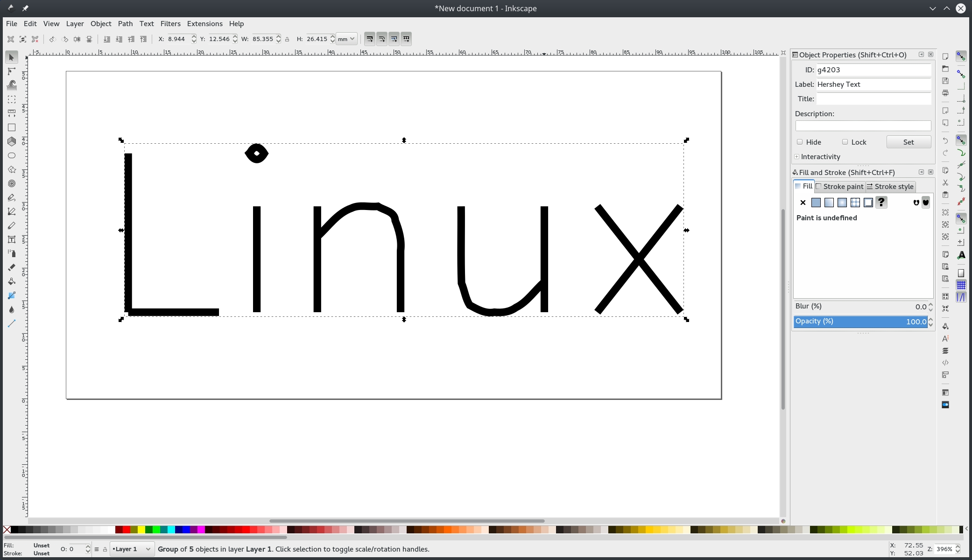The height and width of the screenshot is (560, 972).
Task: Select the Text tool
Action: (12, 239)
